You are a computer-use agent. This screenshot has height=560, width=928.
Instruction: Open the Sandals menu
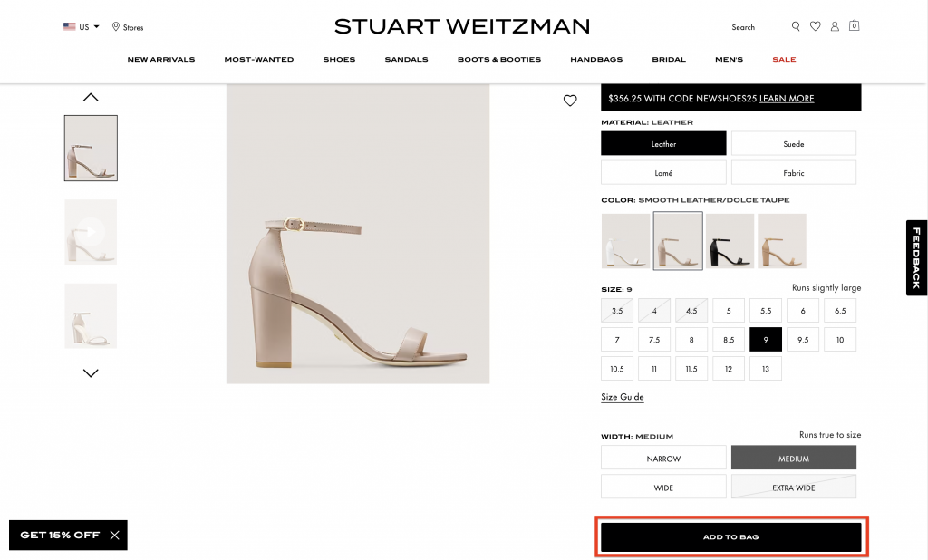(x=406, y=60)
